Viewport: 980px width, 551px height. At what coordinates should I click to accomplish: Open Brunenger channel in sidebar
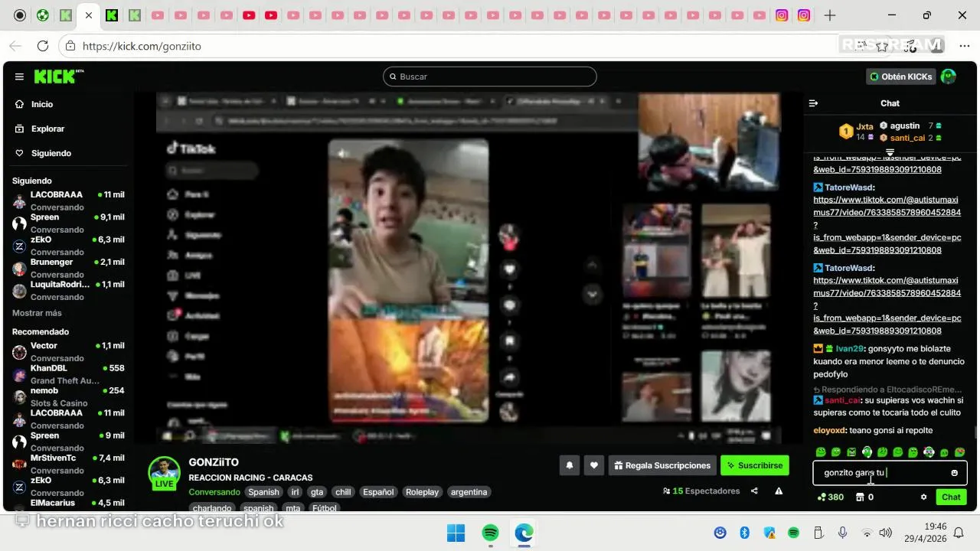click(67, 268)
